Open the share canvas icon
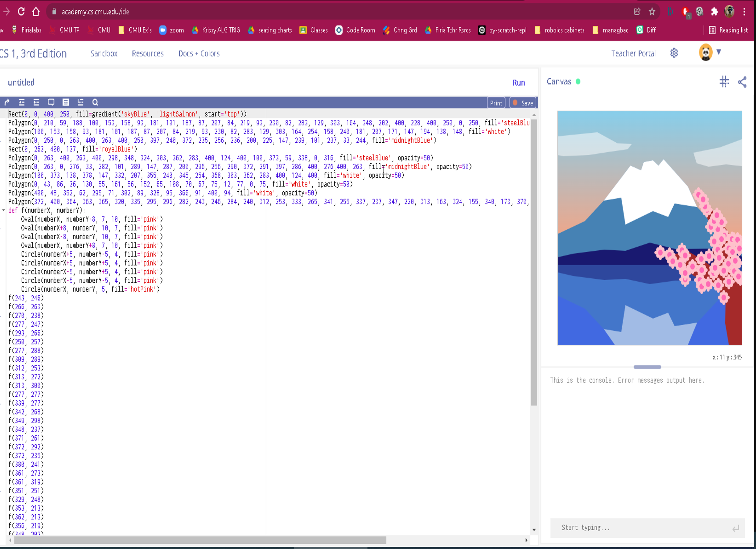Screen dimensions: 756x549 point(742,82)
